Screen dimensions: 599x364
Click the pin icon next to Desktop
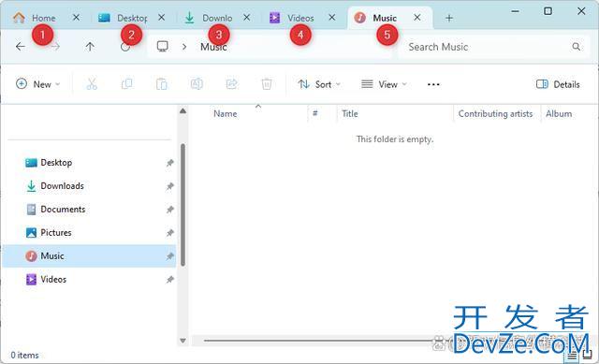[x=169, y=163]
